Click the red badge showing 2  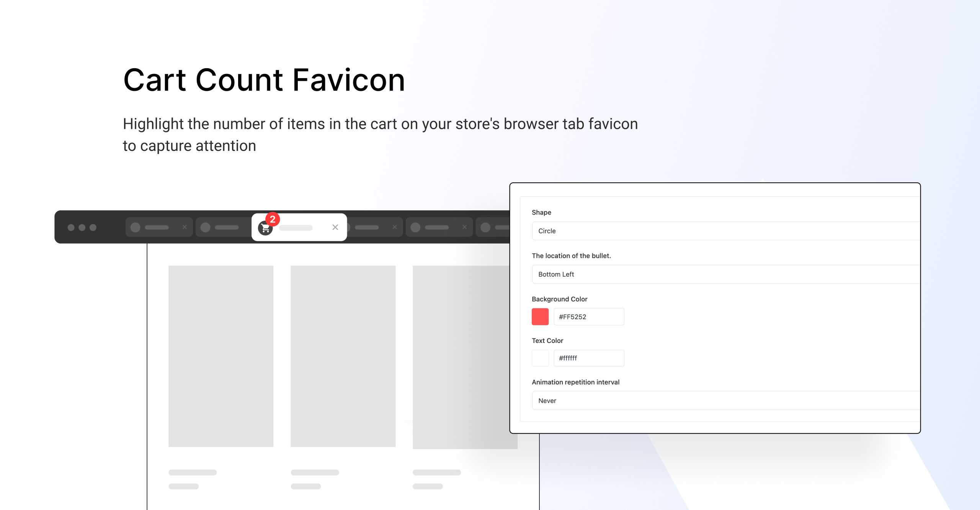pyautogui.click(x=273, y=219)
